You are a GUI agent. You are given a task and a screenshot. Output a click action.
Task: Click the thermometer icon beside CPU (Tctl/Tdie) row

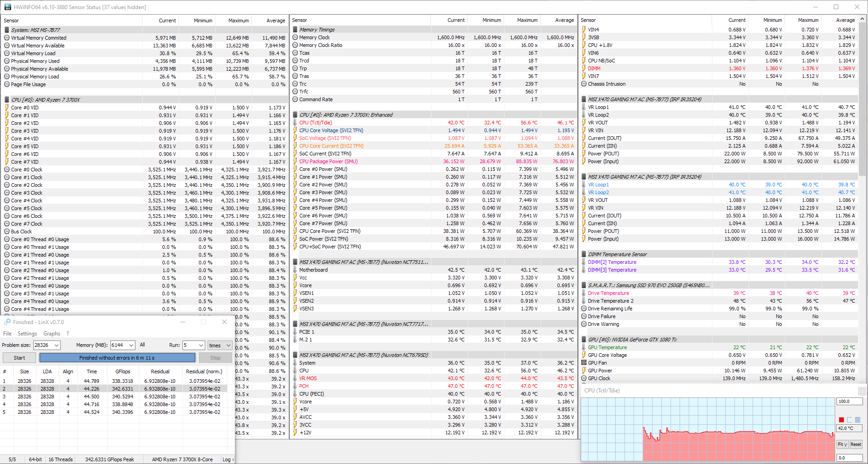(x=295, y=123)
